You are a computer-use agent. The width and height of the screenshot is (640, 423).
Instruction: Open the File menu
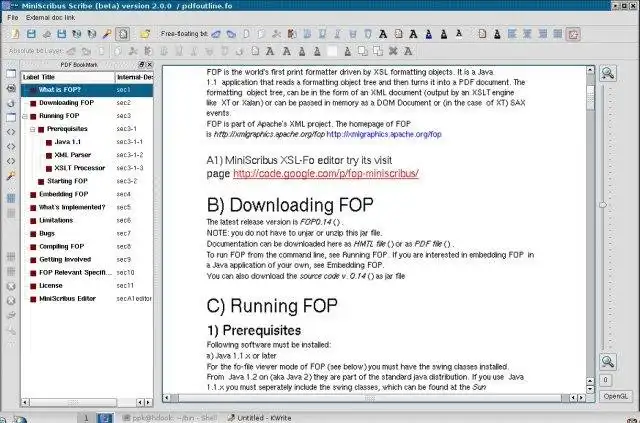[x=13, y=18]
